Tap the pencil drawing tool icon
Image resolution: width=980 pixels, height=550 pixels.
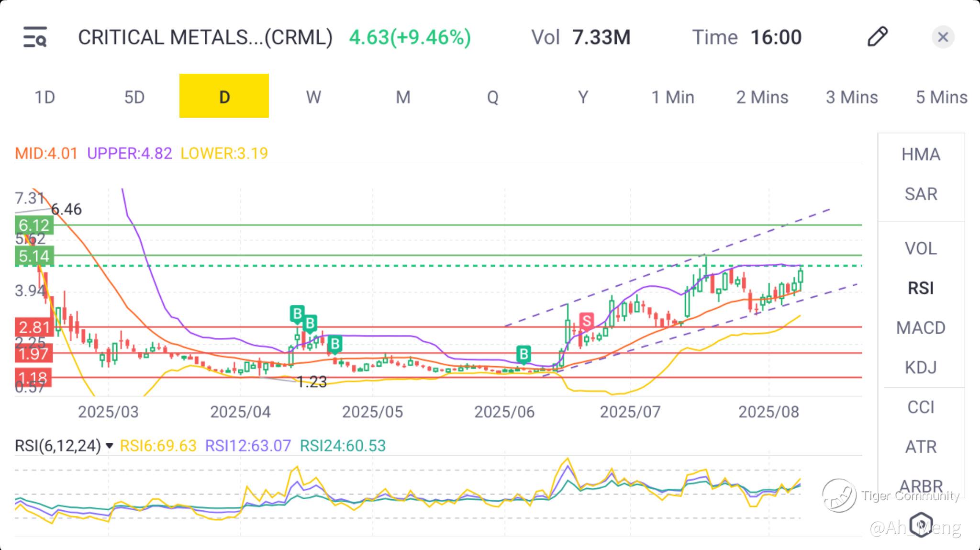pos(877,37)
